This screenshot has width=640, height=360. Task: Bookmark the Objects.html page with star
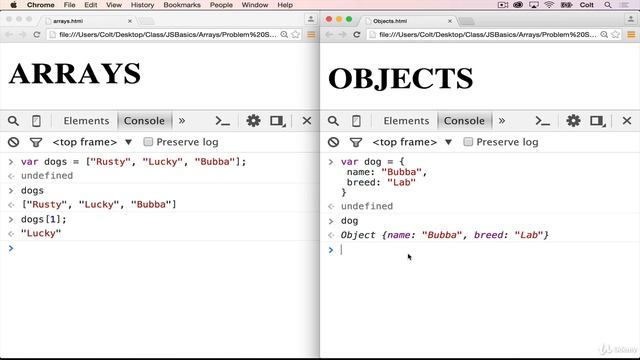tap(616, 35)
